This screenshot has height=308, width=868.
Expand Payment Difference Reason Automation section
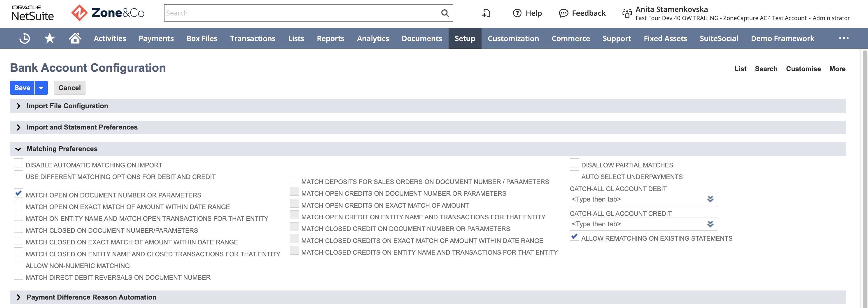click(x=19, y=297)
